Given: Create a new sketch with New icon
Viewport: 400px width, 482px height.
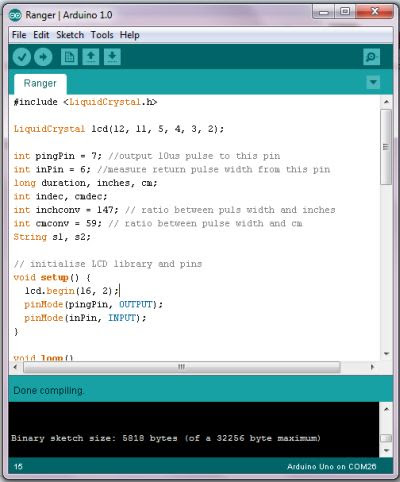Looking at the screenshot, I should click(69, 57).
